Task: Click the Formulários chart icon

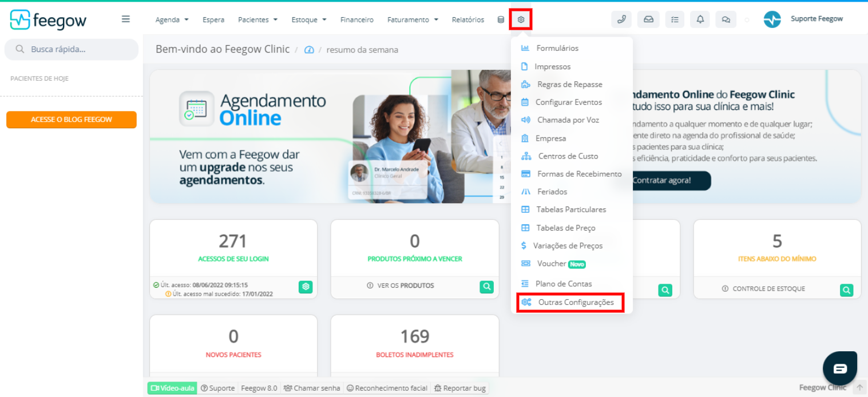Action: click(525, 48)
